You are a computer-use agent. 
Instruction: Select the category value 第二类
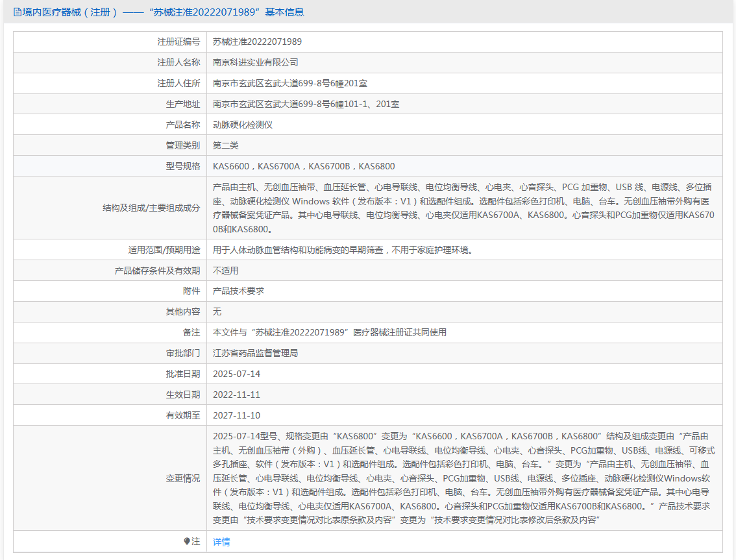(x=225, y=145)
